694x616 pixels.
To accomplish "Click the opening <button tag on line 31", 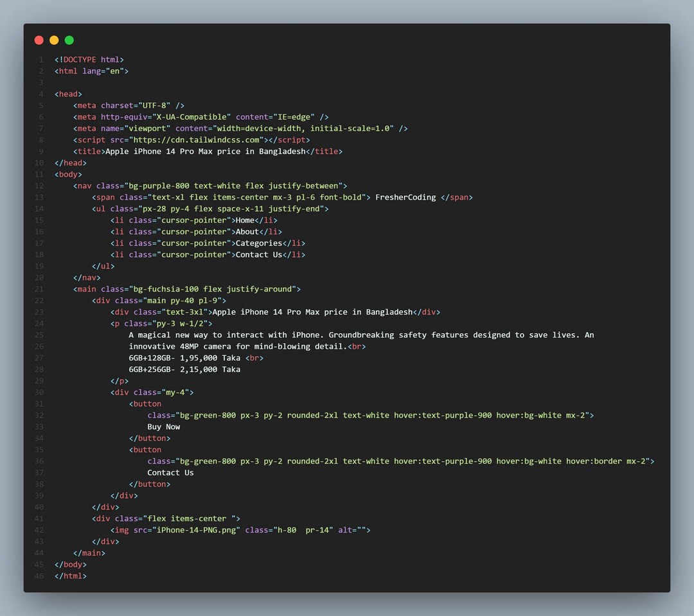I will coord(145,405).
